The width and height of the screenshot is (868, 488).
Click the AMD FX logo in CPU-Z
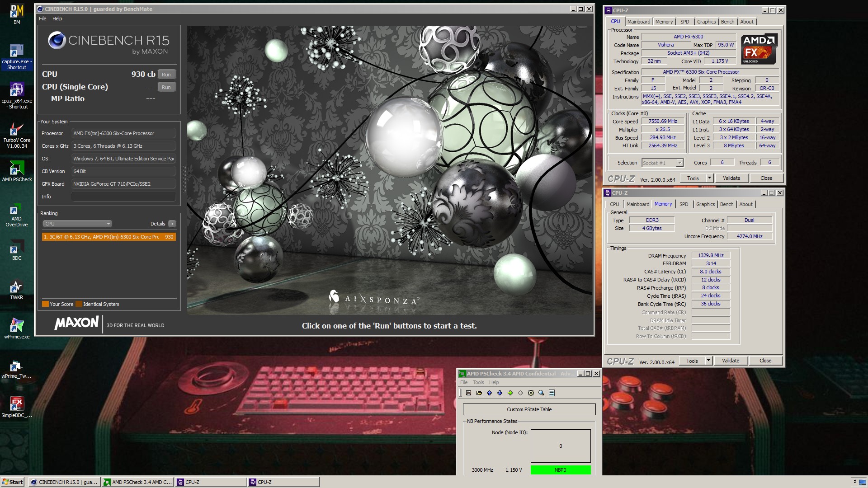pos(759,49)
